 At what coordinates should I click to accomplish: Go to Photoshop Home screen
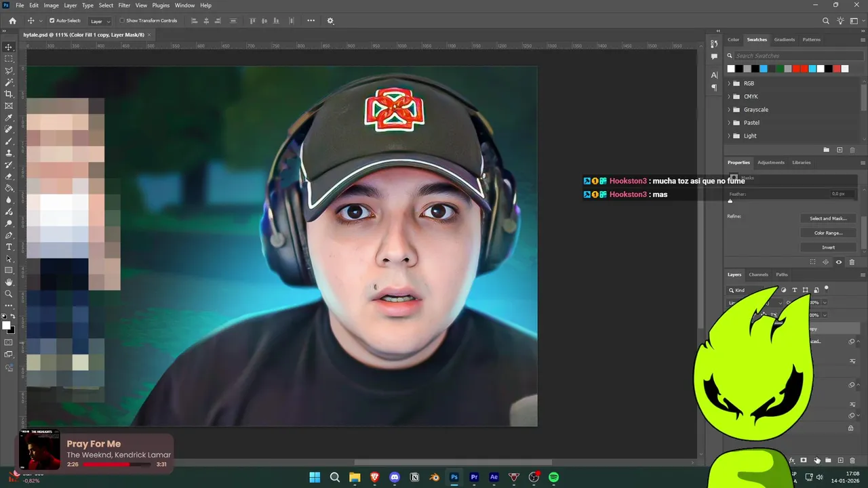click(12, 21)
